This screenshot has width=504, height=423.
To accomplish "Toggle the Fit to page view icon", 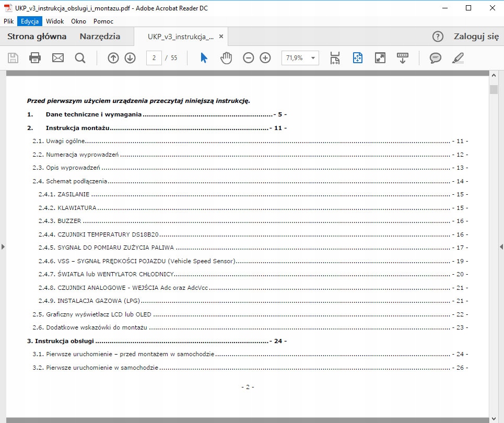I will point(357,58).
